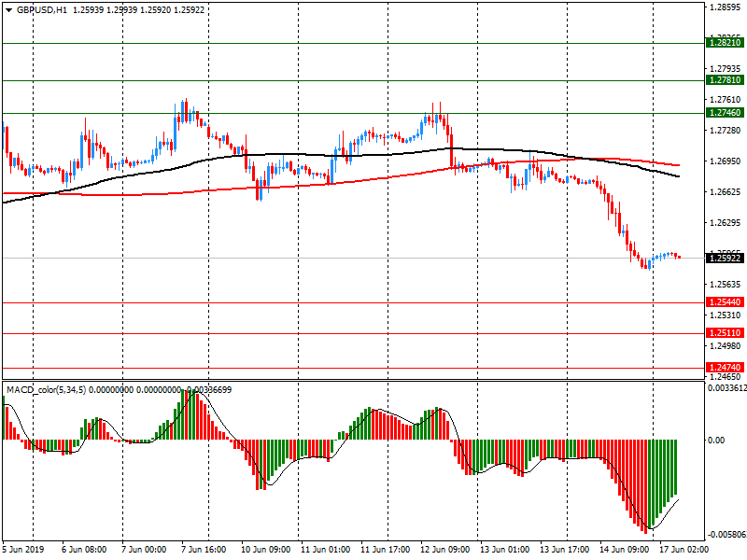Open the chart menu triangle beside GBPUSD,H1
747x560 pixels.
[x=8, y=10]
